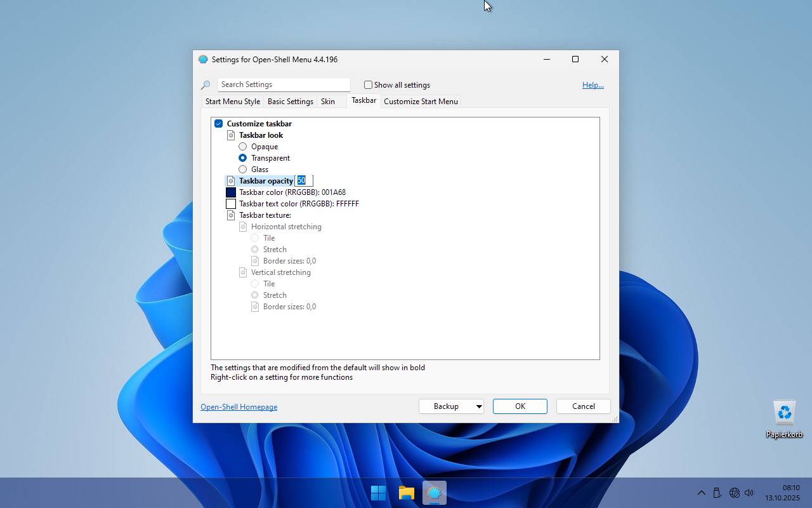
Task: Visit the Open-Shell Homepage link
Action: click(x=239, y=407)
